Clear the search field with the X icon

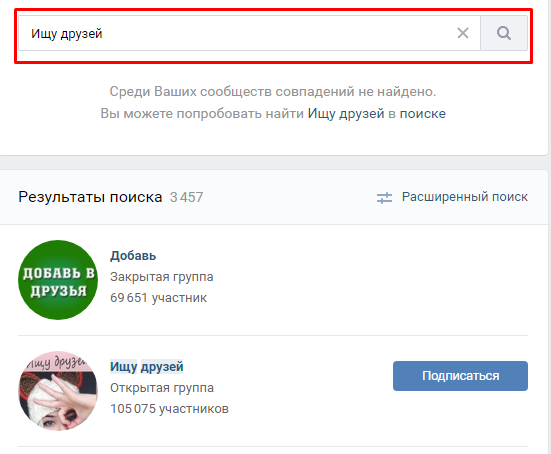[463, 33]
